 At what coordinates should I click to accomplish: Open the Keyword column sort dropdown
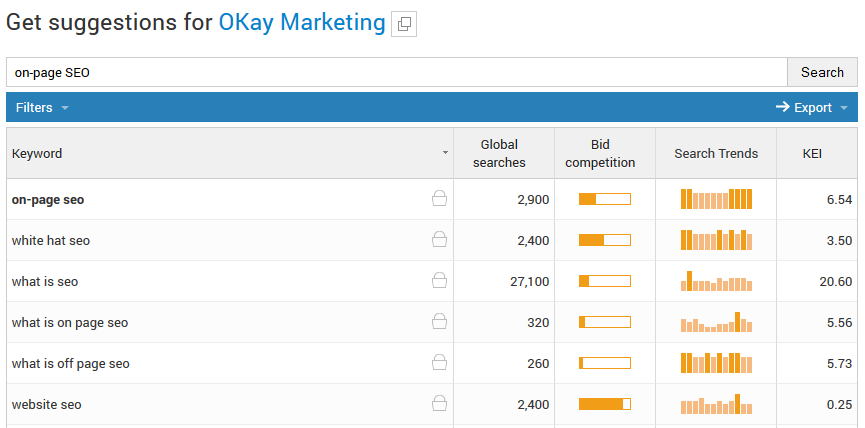445,153
